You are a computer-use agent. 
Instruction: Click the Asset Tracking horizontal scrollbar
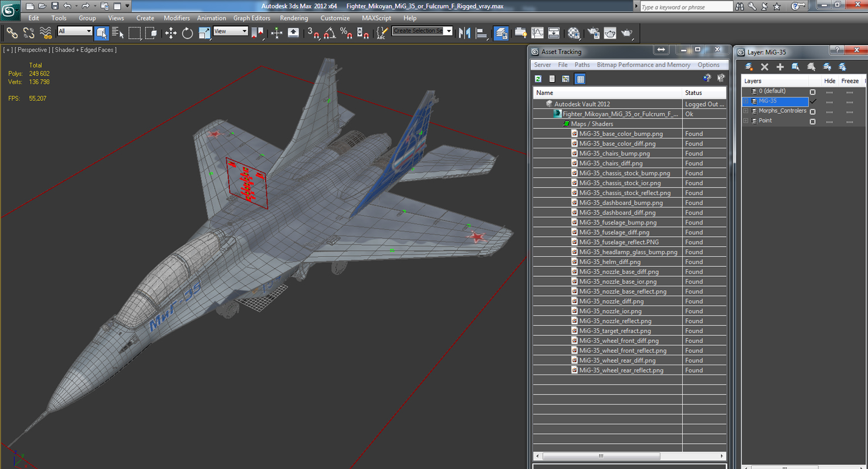pyautogui.click(x=630, y=456)
